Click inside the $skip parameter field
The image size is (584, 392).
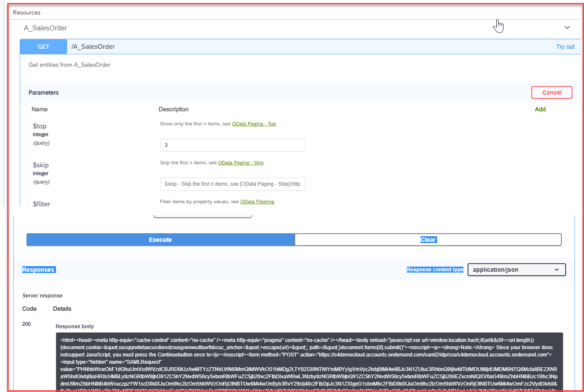point(232,184)
